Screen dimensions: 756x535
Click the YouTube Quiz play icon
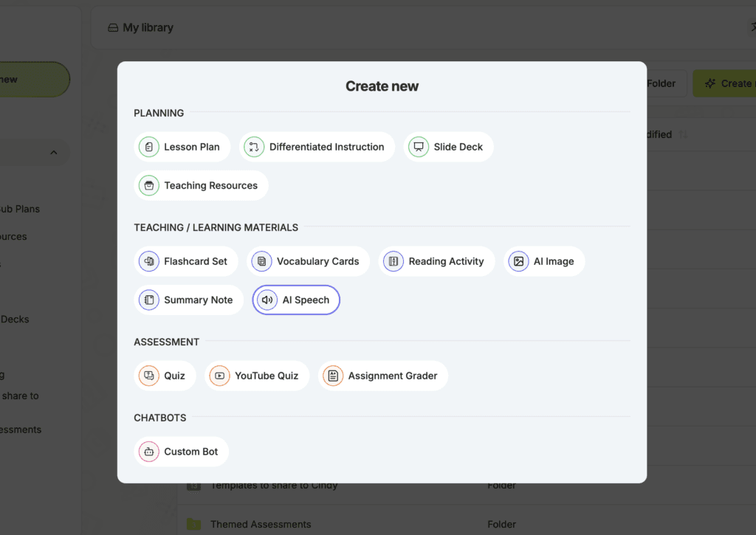point(219,376)
